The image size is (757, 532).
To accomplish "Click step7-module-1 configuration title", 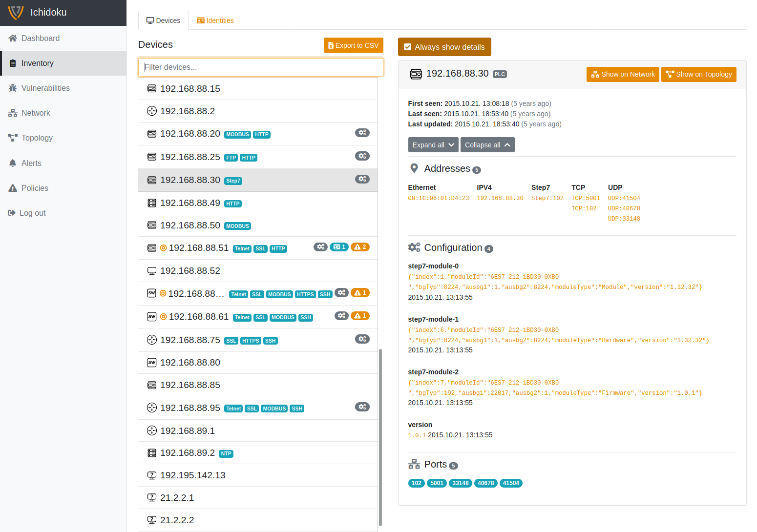I will click(434, 319).
